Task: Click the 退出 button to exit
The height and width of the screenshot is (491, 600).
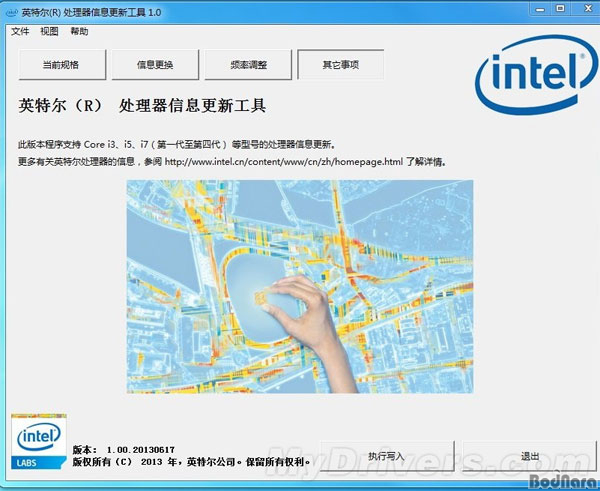Action: tap(529, 456)
